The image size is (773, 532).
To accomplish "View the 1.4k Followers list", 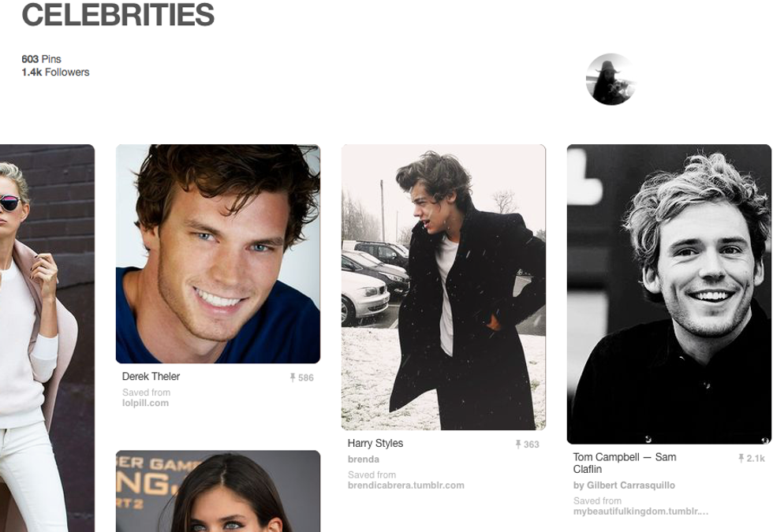I will (x=55, y=72).
